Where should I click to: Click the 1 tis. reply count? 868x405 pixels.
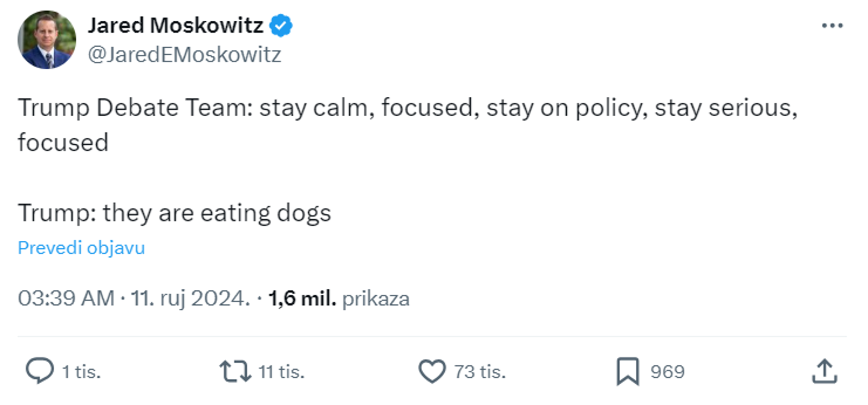click(x=81, y=372)
